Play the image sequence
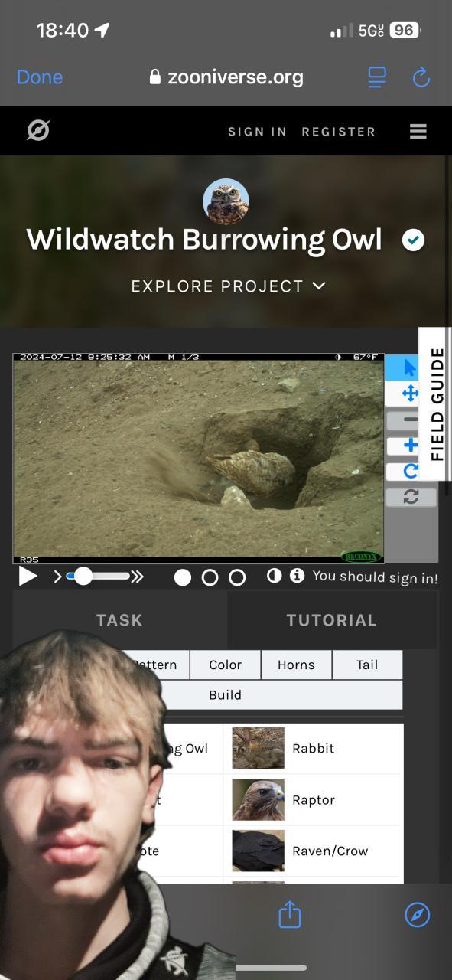This screenshot has width=452, height=980. pyautogui.click(x=28, y=577)
